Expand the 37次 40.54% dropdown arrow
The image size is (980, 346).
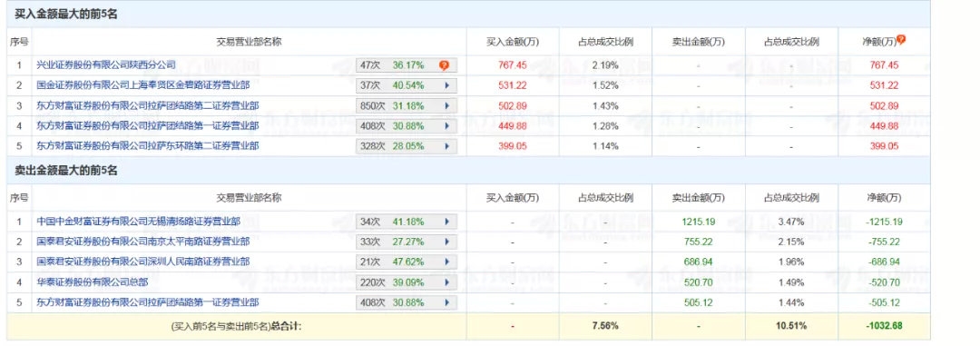pos(446,85)
